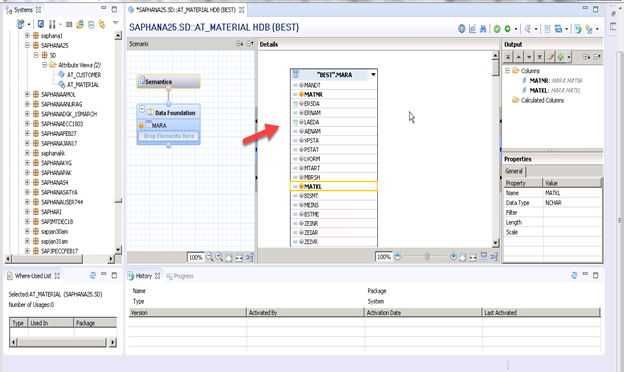
Task: Toggle the grey output dot next to MANDT
Action: pyautogui.click(x=301, y=85)
